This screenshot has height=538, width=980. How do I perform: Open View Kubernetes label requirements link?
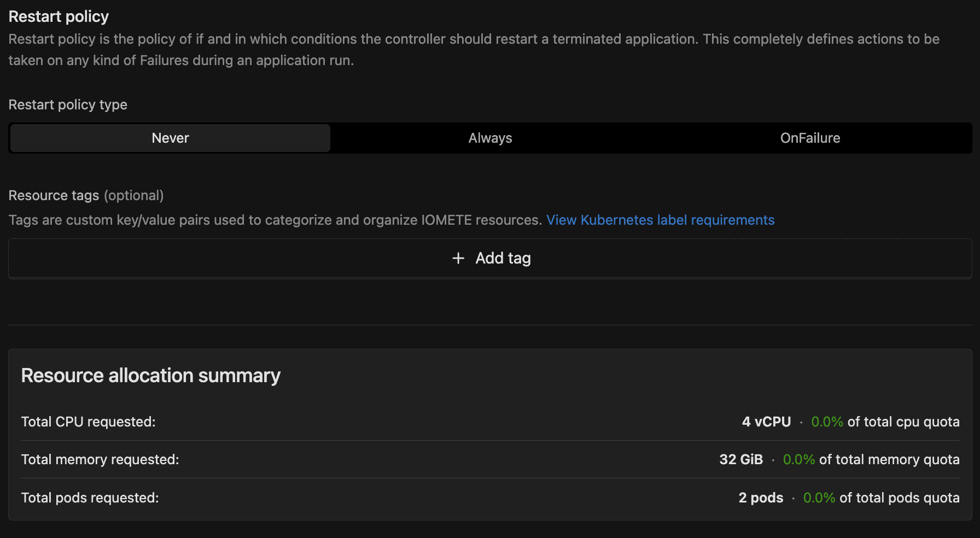pyautogui.click(x=660, y=220)
